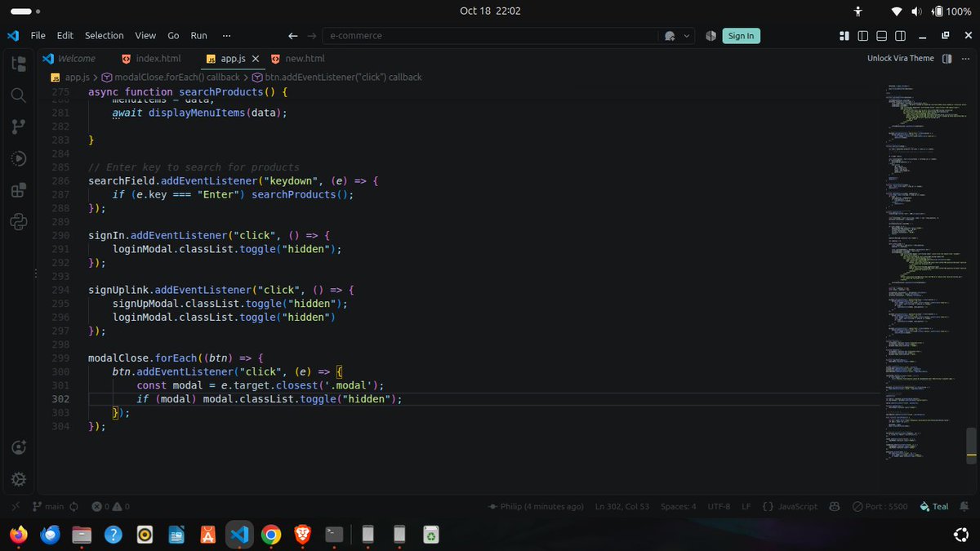980x551 pixels.
Task: Click the hexagon icon beside Sign In
Action: (x=710, y=36)
